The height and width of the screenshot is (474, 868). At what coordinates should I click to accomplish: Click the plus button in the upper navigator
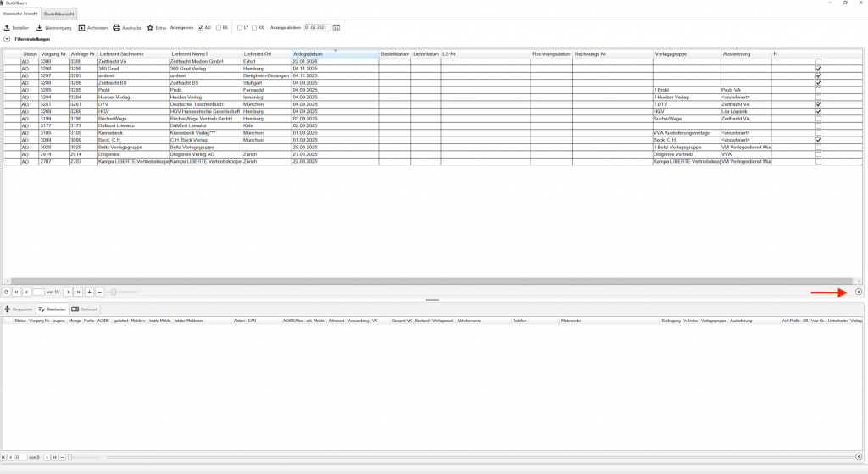pyautogui.click(x=89, y=292)
